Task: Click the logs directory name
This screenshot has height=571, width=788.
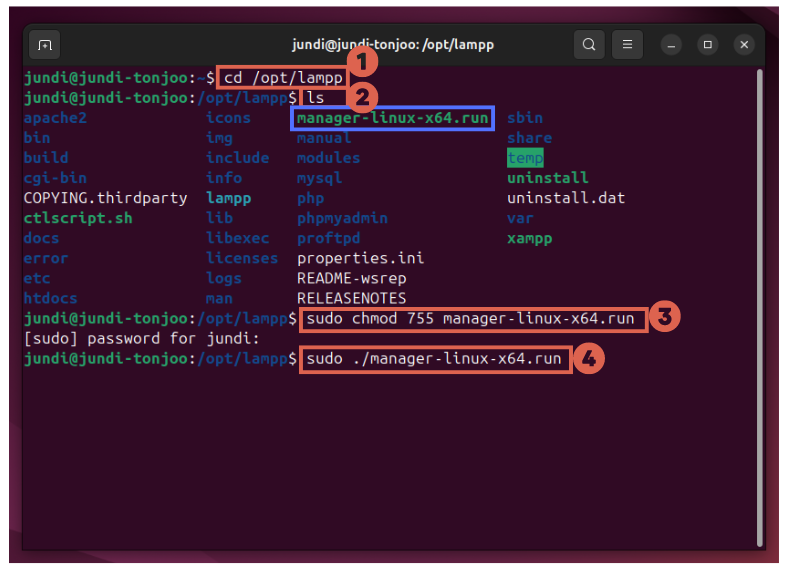Action: click(x=224, y=278)
